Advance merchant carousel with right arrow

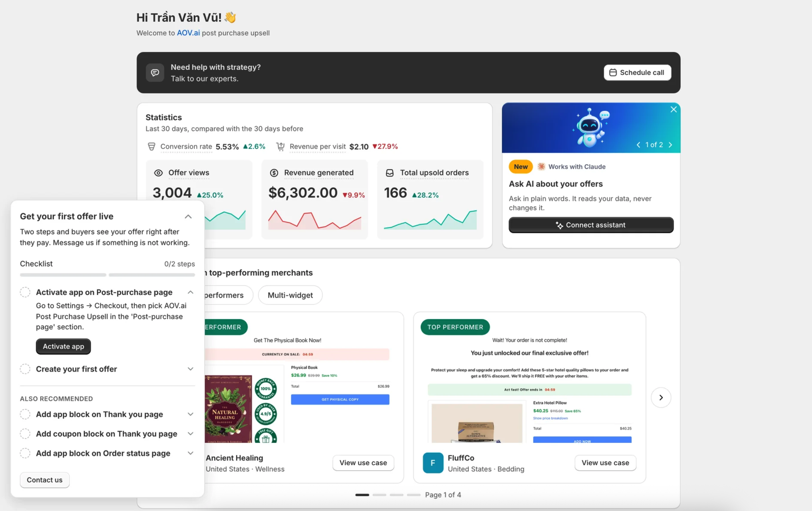(661, 398)
